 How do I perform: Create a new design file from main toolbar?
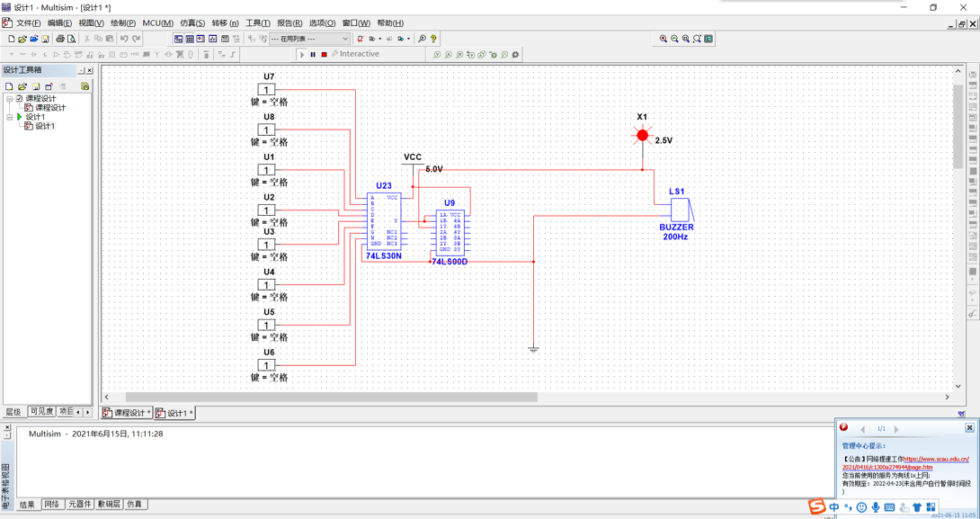(11, 39)
